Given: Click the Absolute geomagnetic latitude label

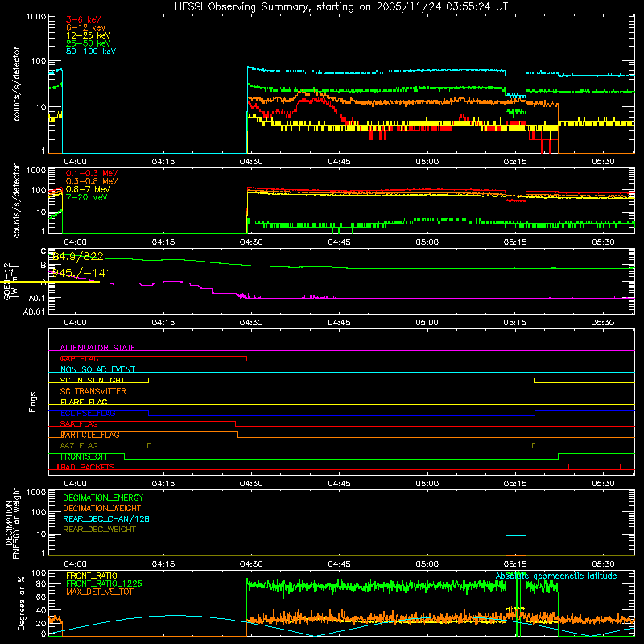Looking at the screenshot, I should [x=556, y=576].
